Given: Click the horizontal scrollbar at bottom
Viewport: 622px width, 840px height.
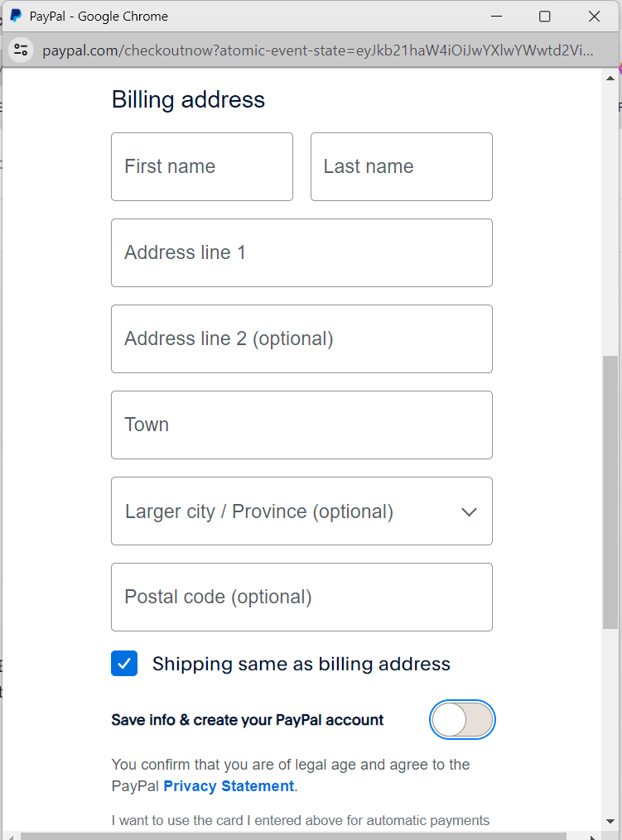Looking at the screenshot, I should point(293,836).
